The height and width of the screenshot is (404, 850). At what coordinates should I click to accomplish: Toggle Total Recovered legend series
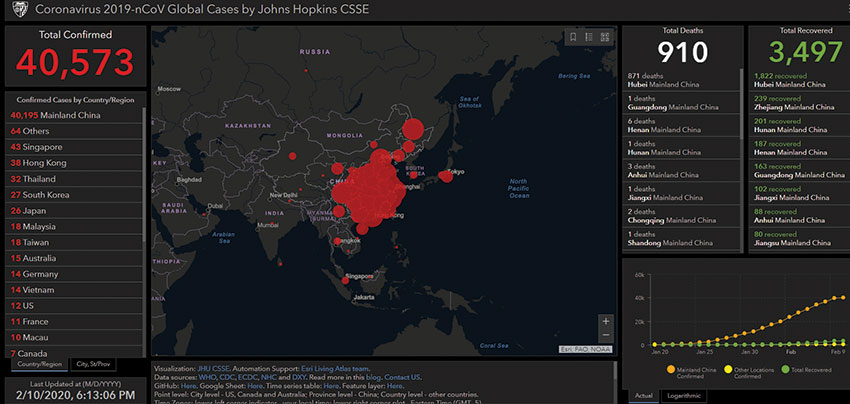point(784,369)
